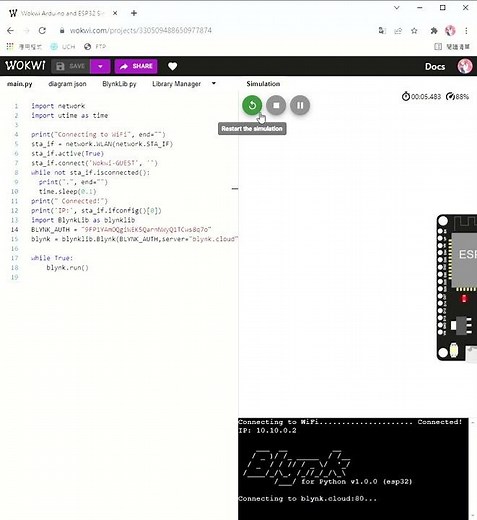Viewport: 477px width, 520px height.
Task: Like the project with heart icon
Action: [x=172, y=66]
